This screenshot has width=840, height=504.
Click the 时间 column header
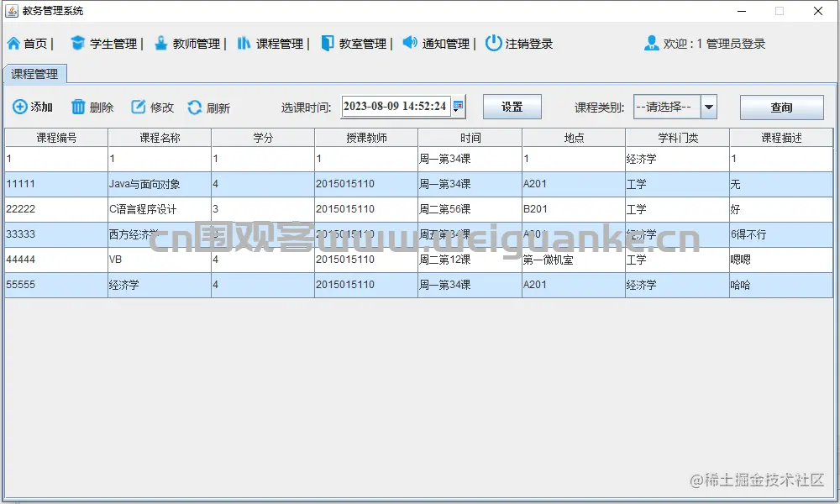point(470,138)
